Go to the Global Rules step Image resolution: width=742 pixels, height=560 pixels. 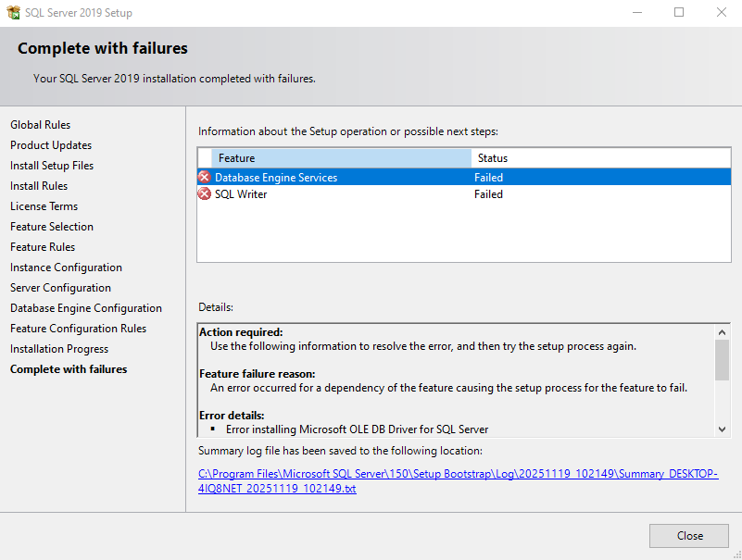point(41,125)
